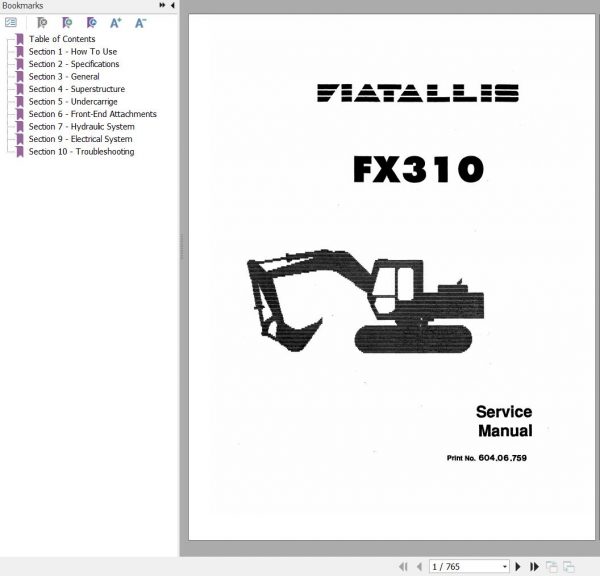The image size is (600, 576).
Task: Click the bookmark icon beside Section 1
Action: (x=20, y=52)
